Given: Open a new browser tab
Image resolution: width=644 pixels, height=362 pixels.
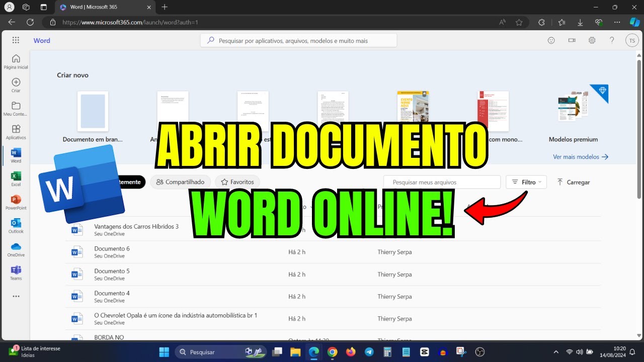Looking at the screenshot, I should [165, 7].
